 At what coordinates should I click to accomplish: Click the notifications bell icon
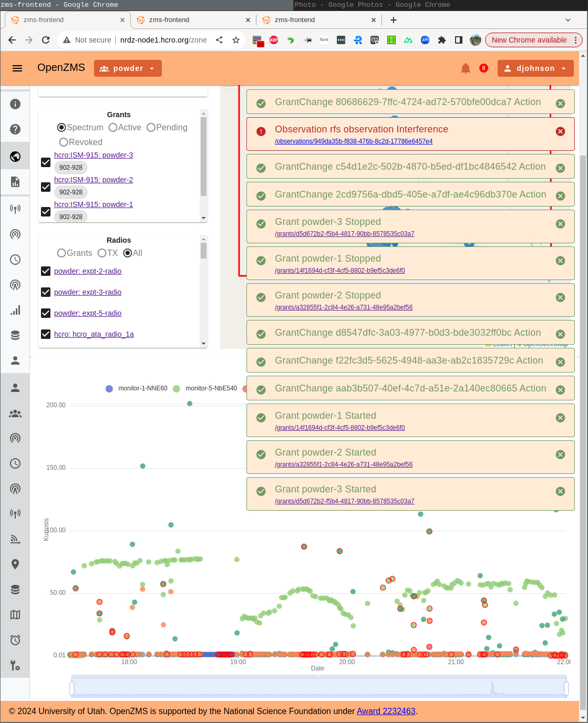click(466, 68)
